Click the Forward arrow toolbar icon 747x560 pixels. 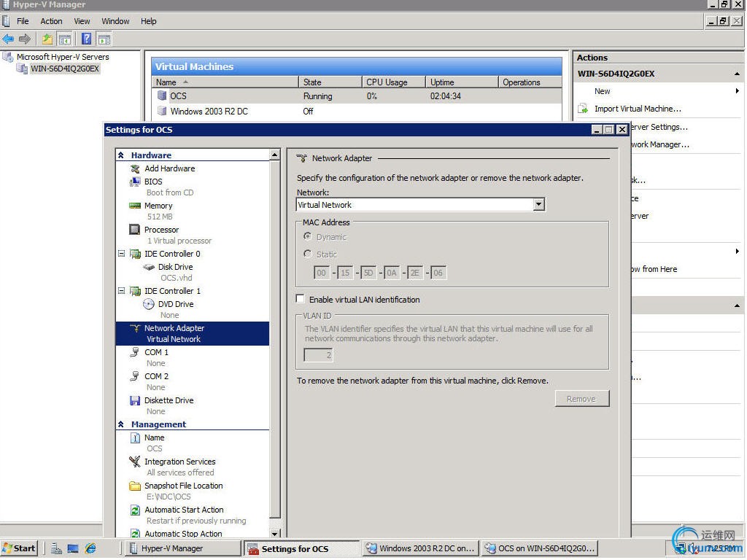click(x=25, y=39)
